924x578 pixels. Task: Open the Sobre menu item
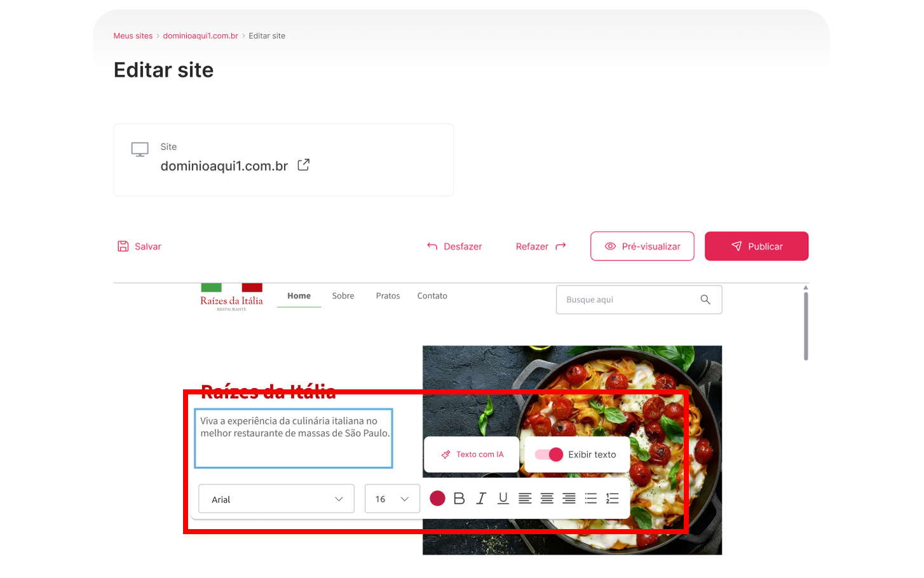pyautogui.click(x=343, y=296)
